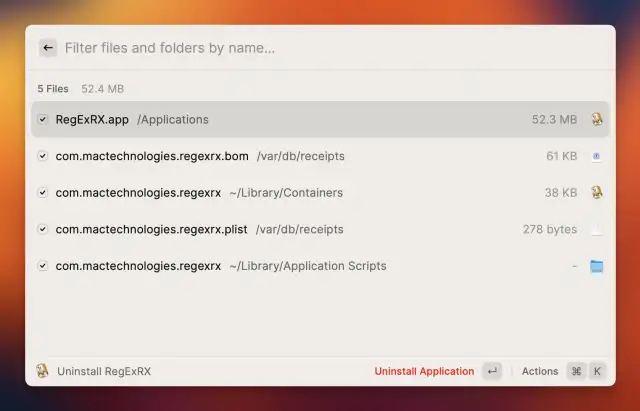Click the Command key shortcut badge
Image resolution: width=640 pixels, height=411 pixels.
tap(576, 371)
